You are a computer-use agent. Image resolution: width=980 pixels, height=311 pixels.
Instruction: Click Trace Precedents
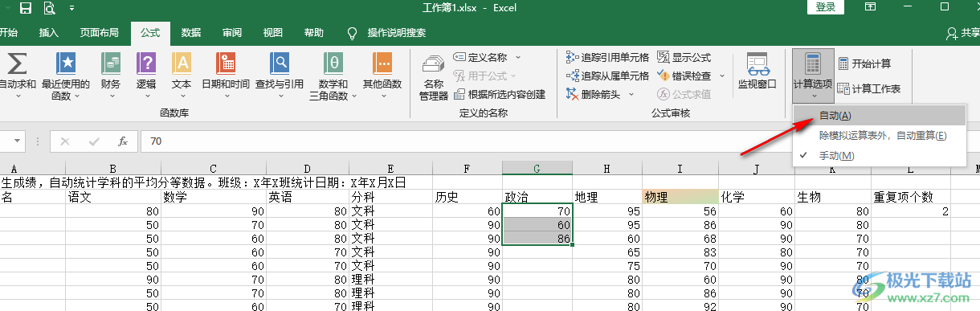607,57
